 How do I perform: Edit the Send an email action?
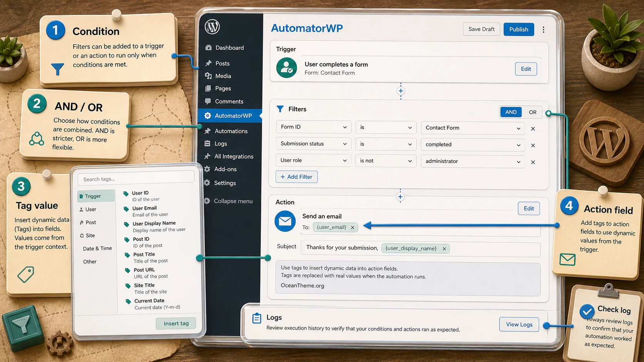529,209
